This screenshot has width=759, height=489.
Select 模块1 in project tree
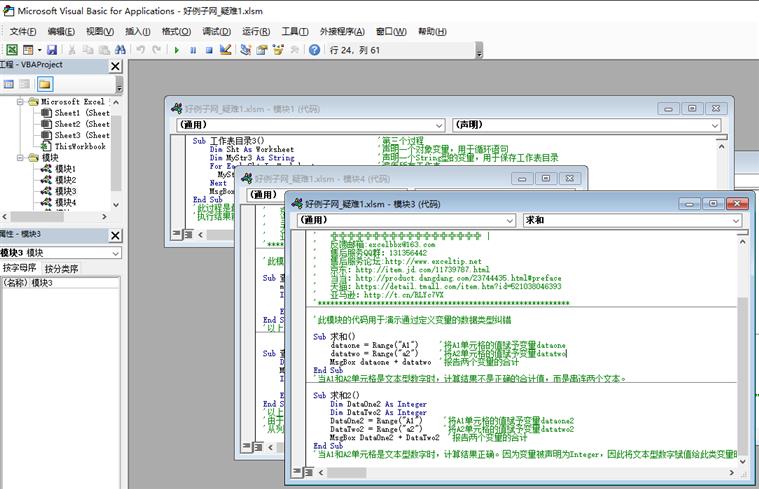(59, 168)
